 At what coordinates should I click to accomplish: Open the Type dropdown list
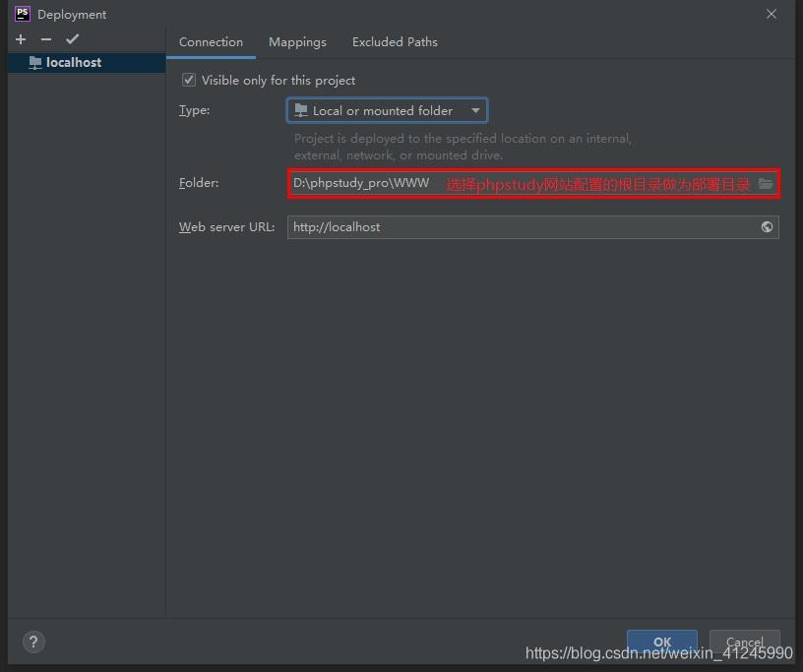[x=386, y=111]
